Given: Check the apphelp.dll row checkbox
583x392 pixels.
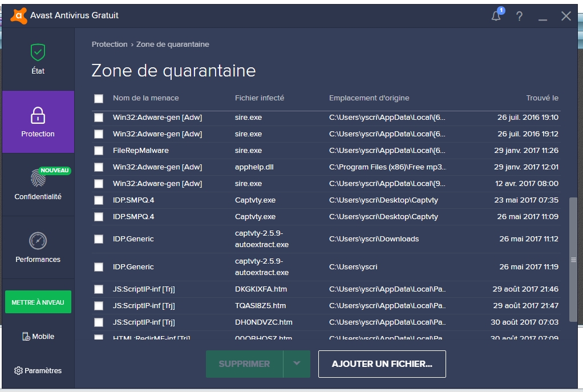Looking at the screenshot, I should pyautogui.click(x=99, y=167).
